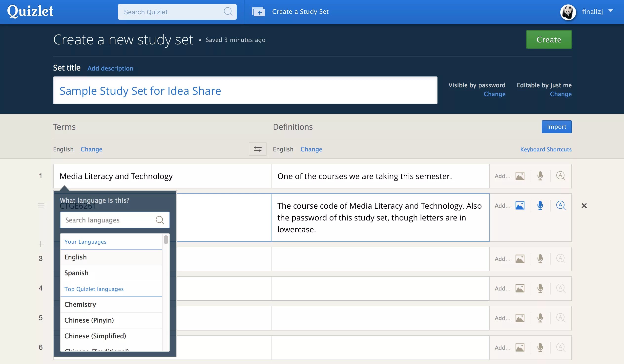Click the 'Import' button for bulk terms
Screen dimensions: 624x364
(x=557, y=127)
